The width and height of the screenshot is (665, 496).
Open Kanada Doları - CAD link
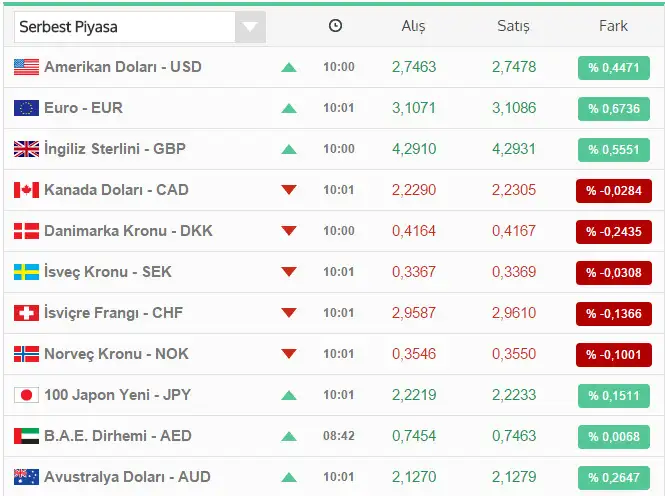pyautogui.click(x=116, y=190)
